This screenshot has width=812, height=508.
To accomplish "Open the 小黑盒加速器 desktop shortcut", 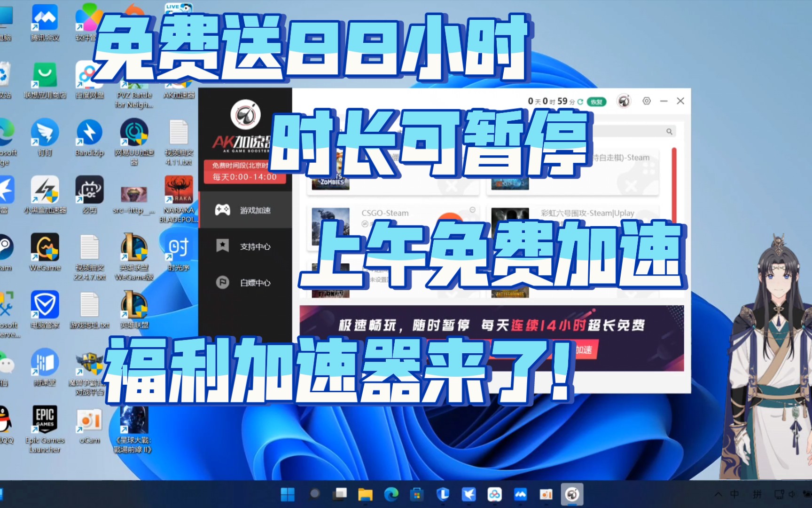I will pyautogui.click(x=45, y=195).
